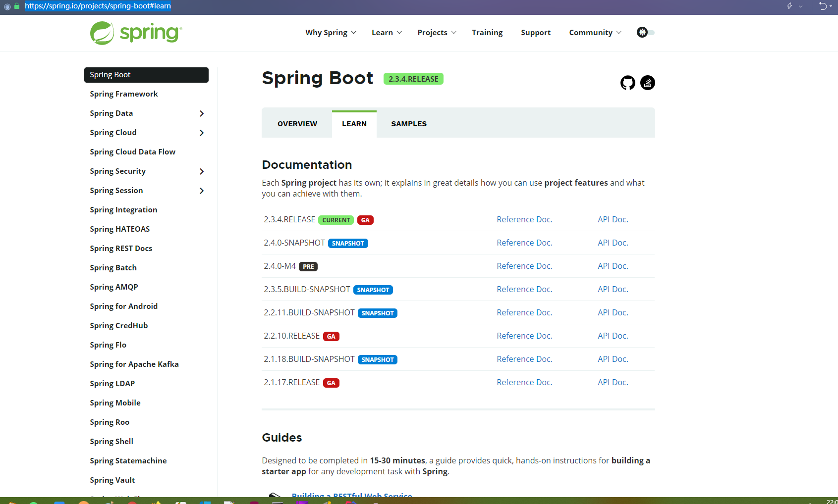The width and height of the screenshot is (838, 504).
Task: Open Reference Doc. for 2.3.4.RELEASE
Action: [524, 219]
